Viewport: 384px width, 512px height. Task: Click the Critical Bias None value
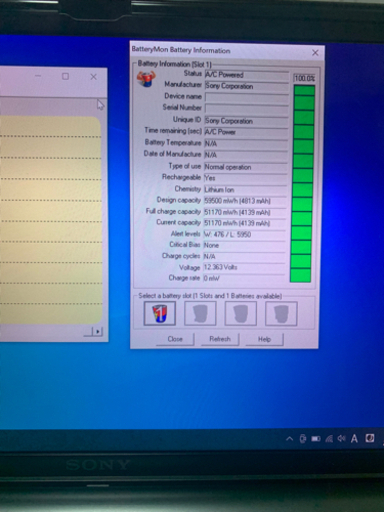(x=245, y=245)
